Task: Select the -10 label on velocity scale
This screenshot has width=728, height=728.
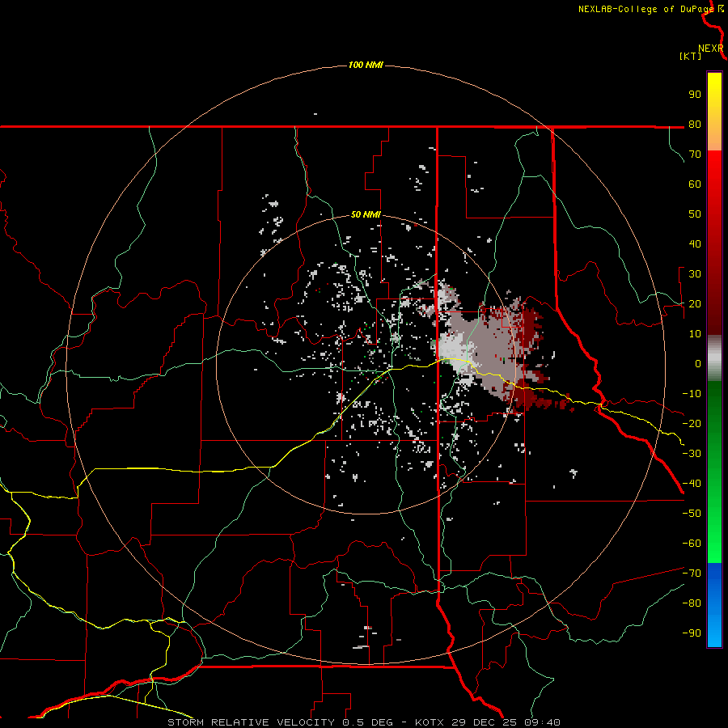Action: tap(692, 394)
